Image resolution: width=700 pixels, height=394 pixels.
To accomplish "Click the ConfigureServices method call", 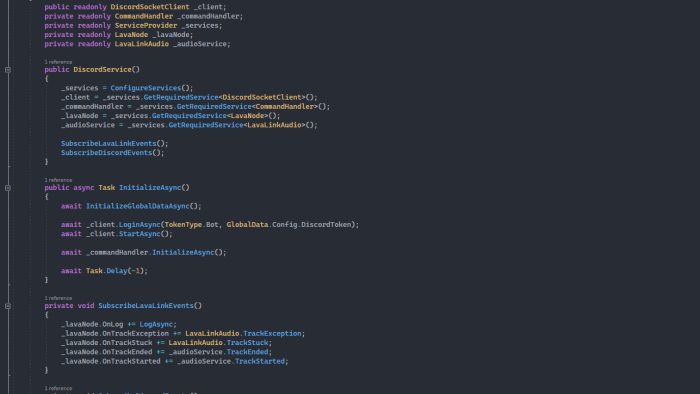I will pos(146,88).
